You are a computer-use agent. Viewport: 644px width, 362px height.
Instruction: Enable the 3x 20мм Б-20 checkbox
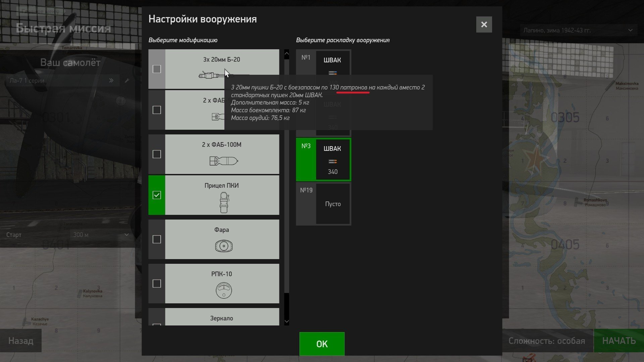(x=157, y=69)
